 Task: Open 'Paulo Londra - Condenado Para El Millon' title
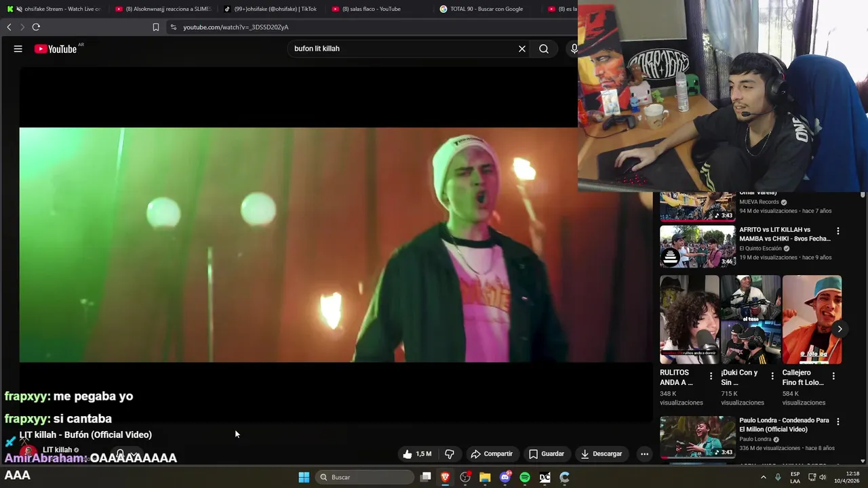point(784,425)
